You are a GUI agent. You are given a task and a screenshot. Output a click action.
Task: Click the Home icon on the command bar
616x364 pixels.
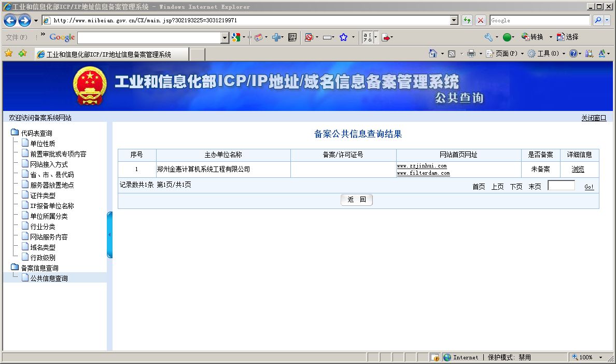click(434, 53)
